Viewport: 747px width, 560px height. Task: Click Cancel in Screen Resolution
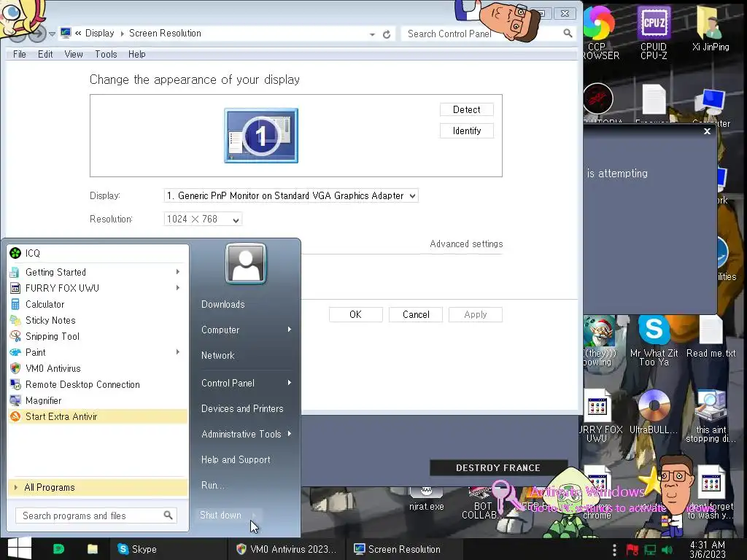pyautogui.click(x=416, y=315)
